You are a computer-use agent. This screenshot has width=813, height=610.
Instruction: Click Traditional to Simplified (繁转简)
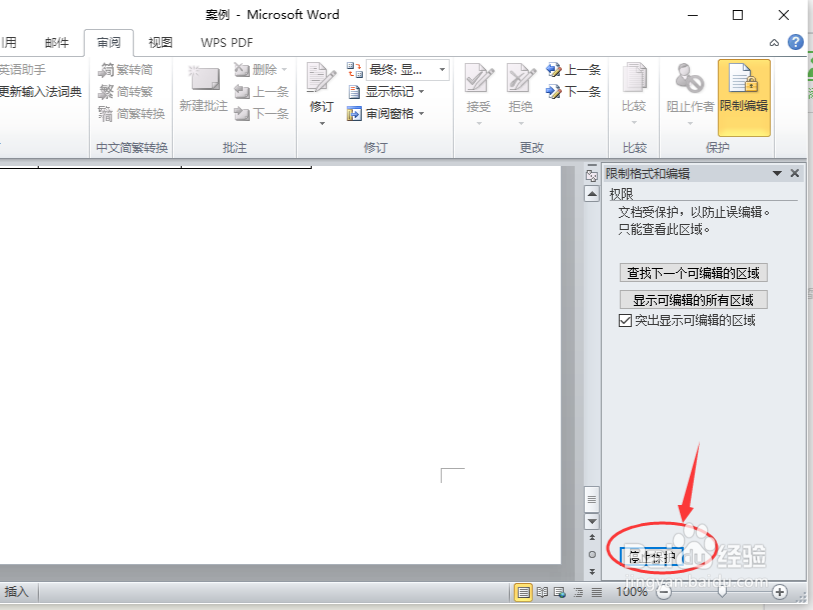tap(126, 70)
